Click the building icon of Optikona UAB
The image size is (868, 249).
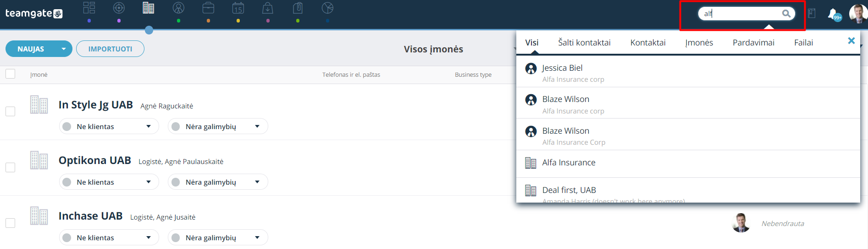pos(39,160)
